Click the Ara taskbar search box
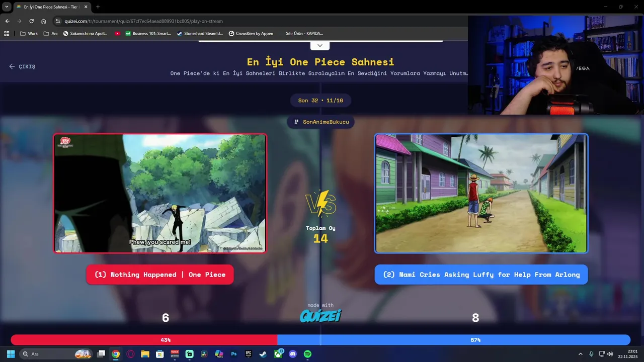 tap(56, 354)
